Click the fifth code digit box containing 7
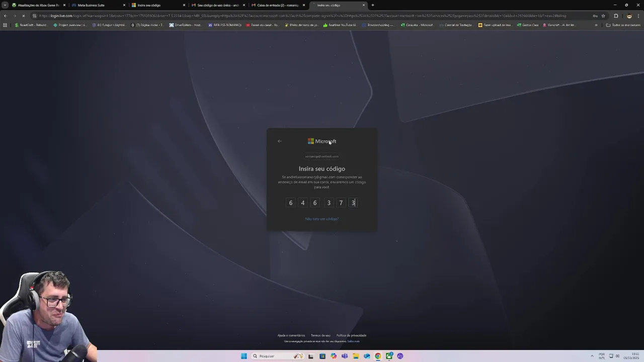The width and height of the screenshot is (644, 362). coord(341,203)
